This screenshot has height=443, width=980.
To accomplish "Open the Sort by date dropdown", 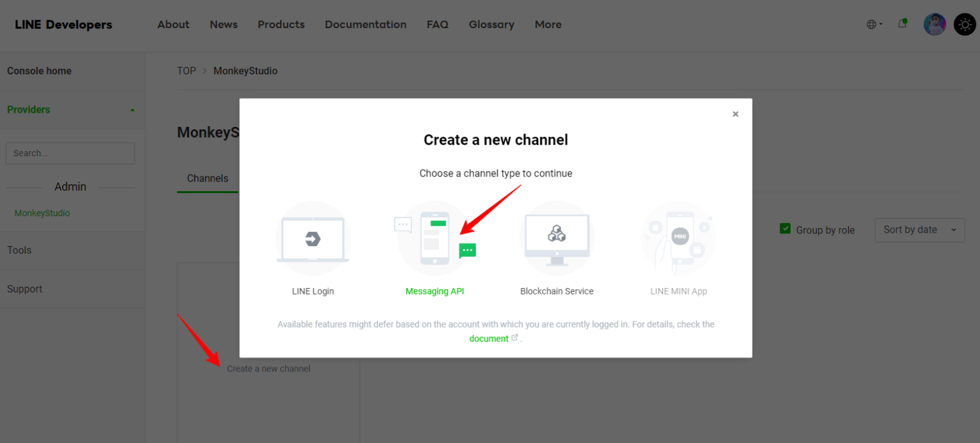I will point(919,230).
